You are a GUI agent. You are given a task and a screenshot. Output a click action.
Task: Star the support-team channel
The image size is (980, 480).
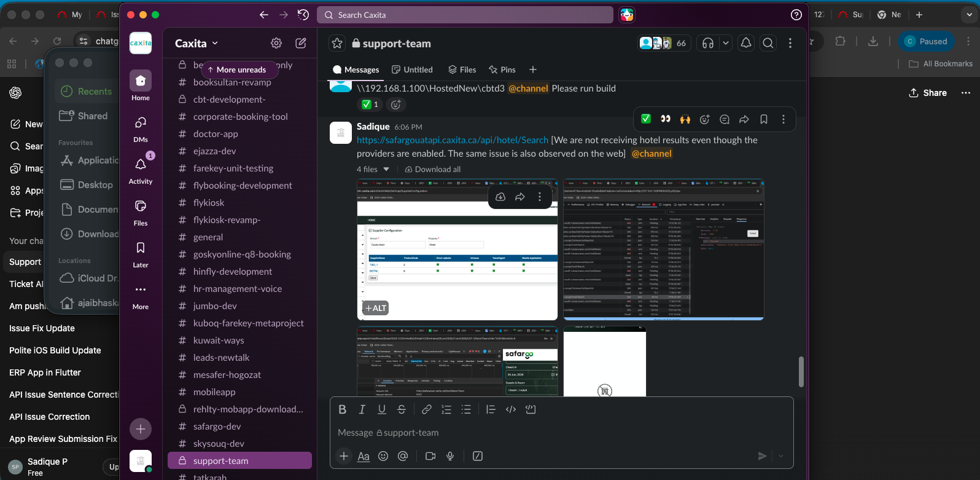click(x=337, y=43)
